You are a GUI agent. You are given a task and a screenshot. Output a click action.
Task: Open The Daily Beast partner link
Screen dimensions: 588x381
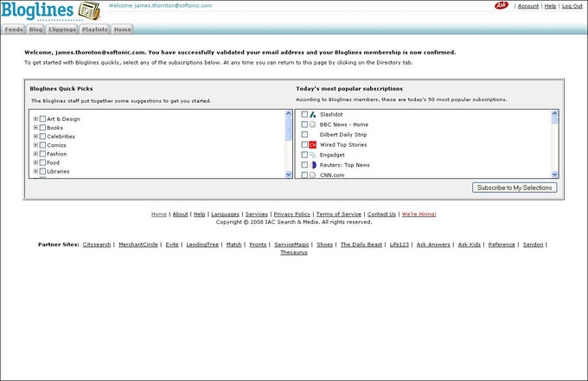coord(361,244)
